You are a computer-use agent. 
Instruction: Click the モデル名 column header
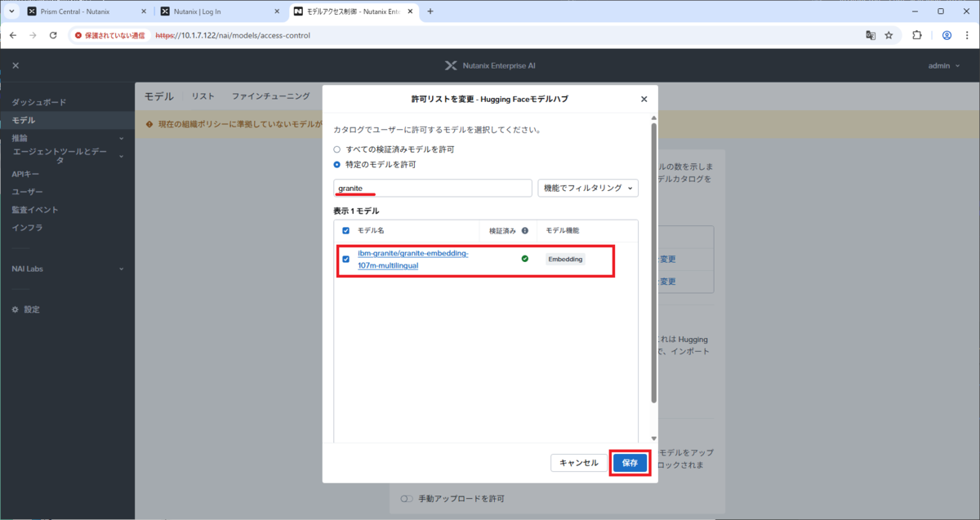click(371, 230)
